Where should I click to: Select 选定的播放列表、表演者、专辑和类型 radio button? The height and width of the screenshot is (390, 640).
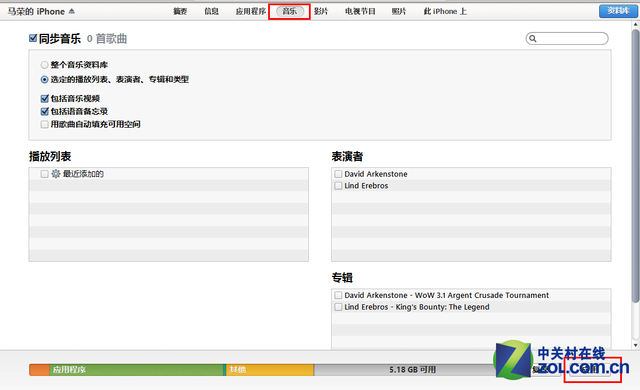point(44,80)
